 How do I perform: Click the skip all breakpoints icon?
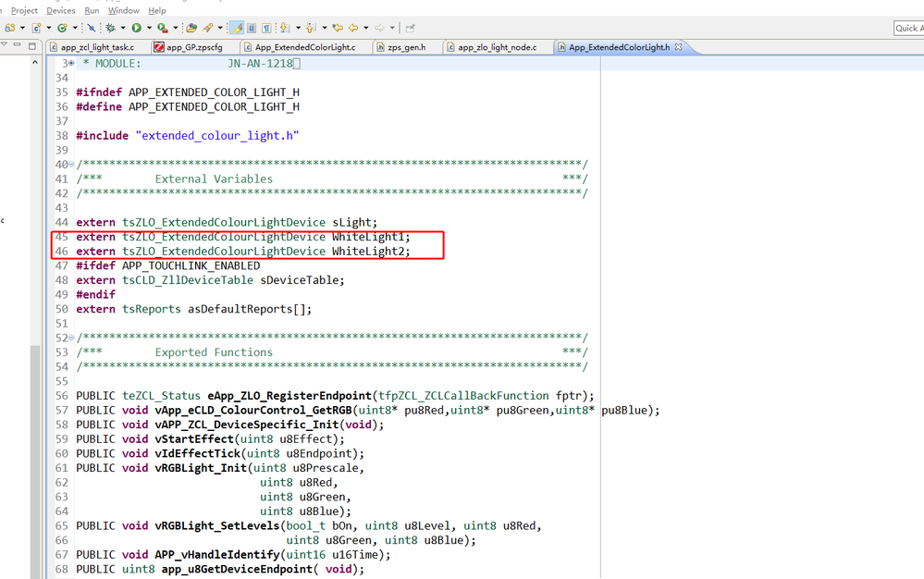click(92, 28)
